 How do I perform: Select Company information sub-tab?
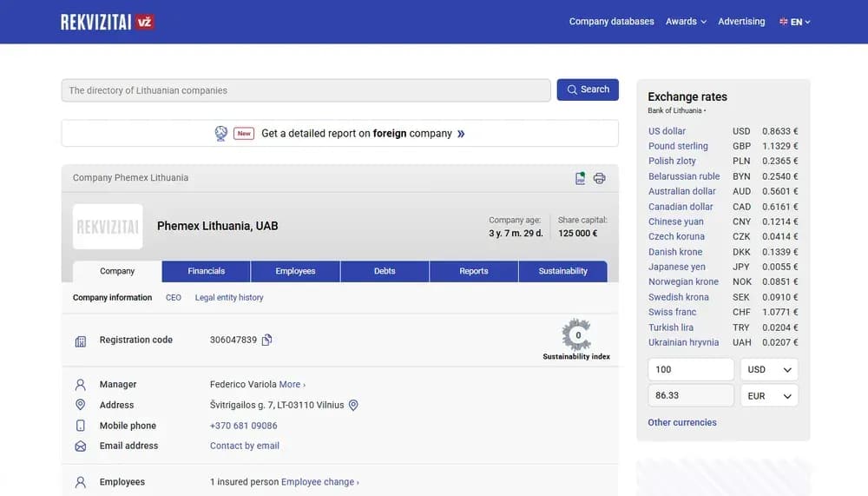[112, 298]
